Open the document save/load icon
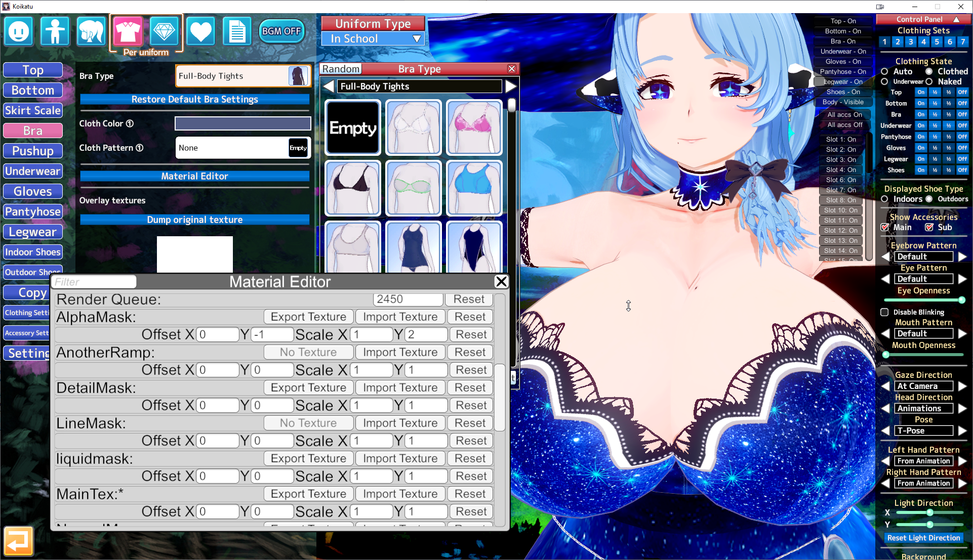The height and width of the screenshot is (560, 973). tap(237, 31)
